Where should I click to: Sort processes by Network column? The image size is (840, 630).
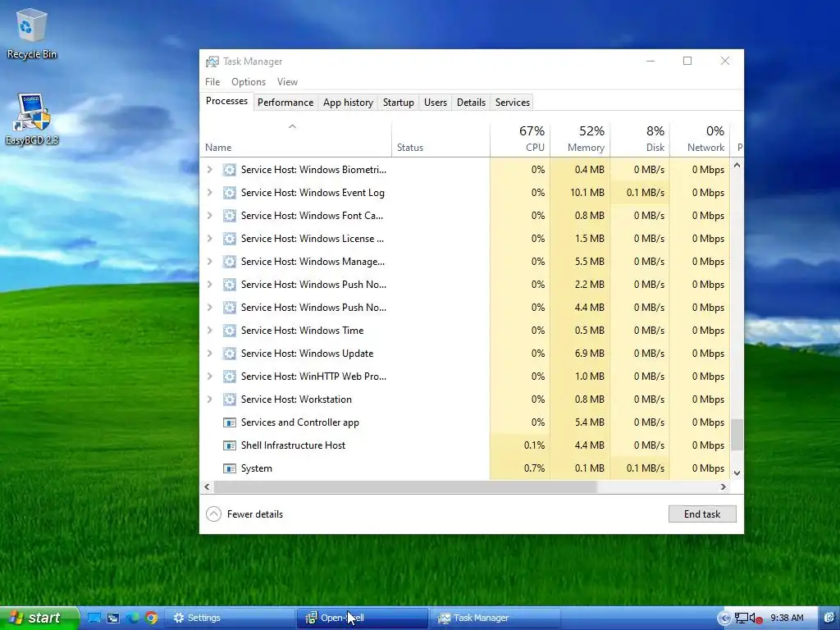point(701,139)
